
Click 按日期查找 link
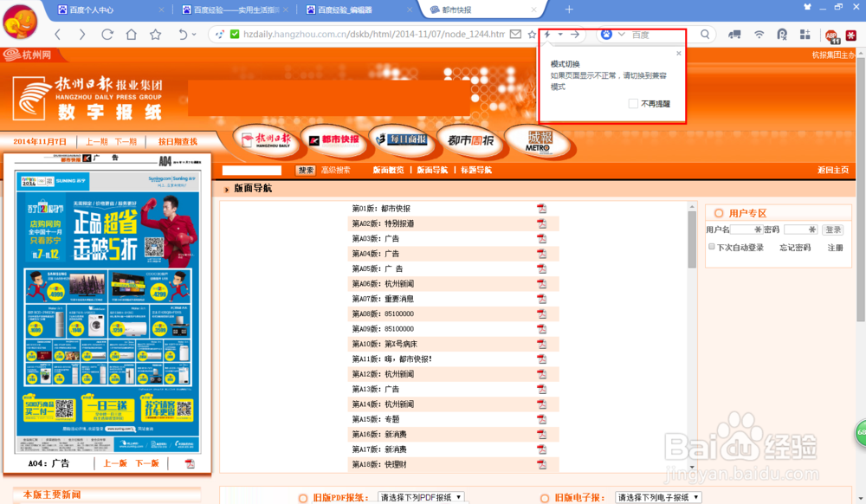pos(178,141)
